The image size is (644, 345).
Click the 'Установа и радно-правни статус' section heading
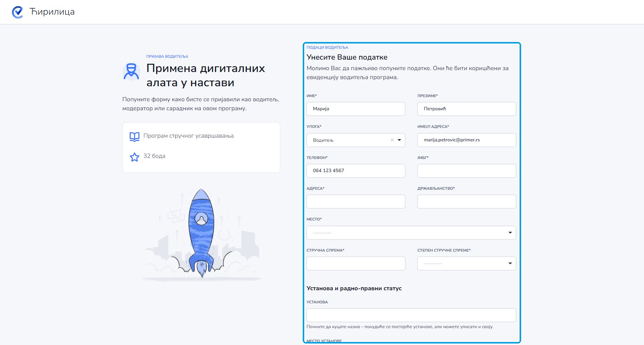[x=354, y=288]
